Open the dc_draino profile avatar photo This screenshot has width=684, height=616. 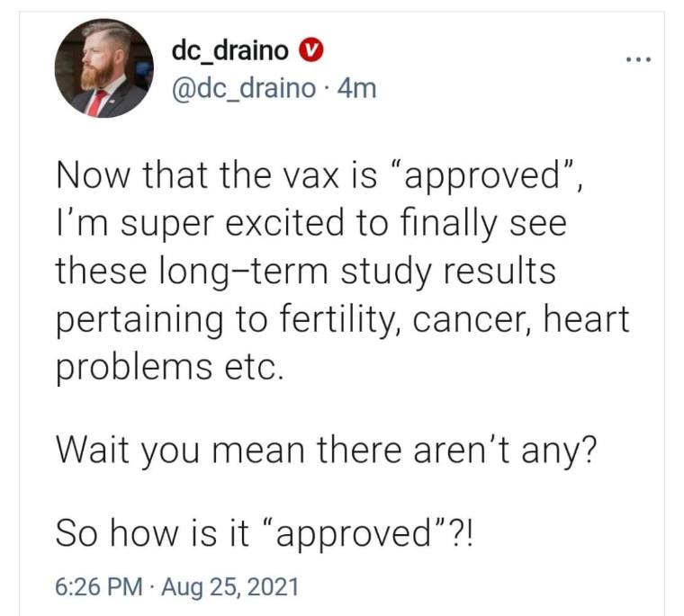pyautogui.click(x=103, y=68)
